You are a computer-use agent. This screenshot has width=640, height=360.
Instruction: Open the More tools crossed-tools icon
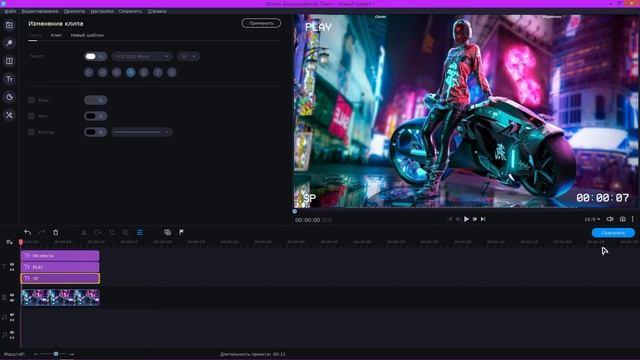point(9,115)
